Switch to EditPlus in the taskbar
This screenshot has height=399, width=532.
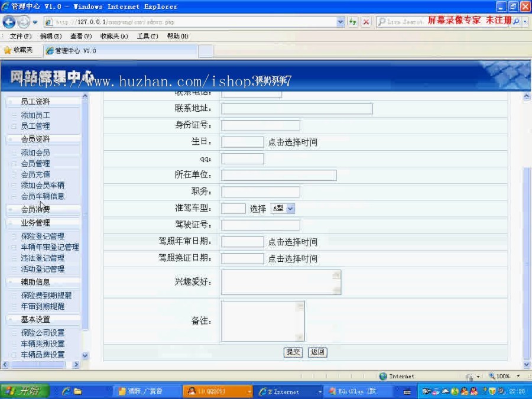pos(359,392)
